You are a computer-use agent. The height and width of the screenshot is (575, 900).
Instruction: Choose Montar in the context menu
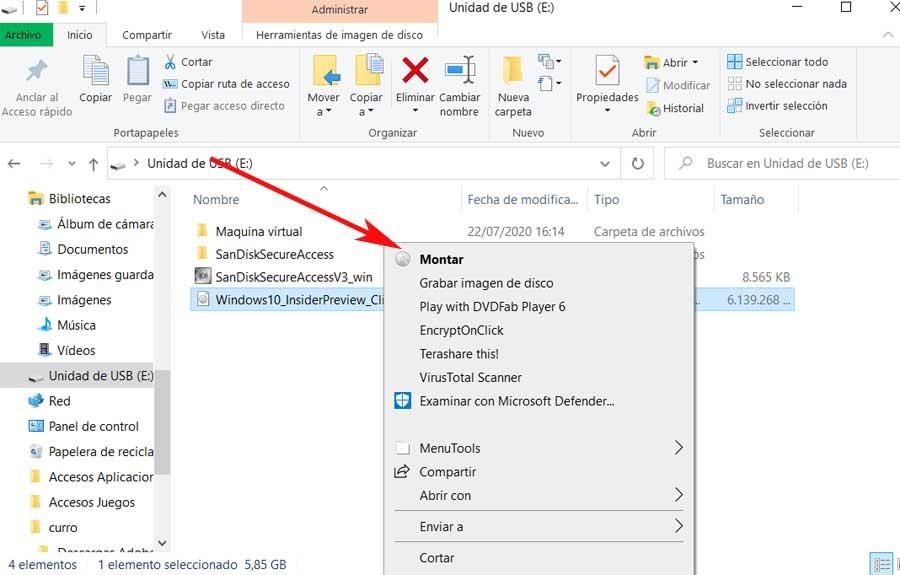click(540, 259)
